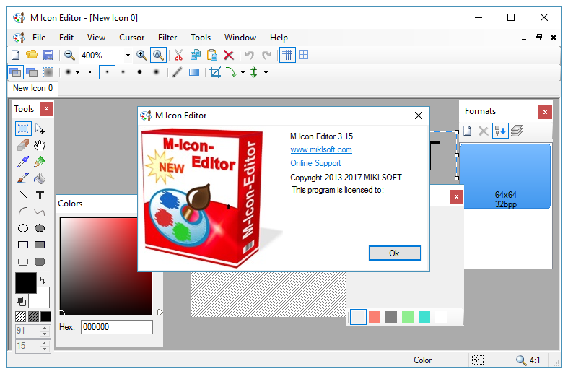568x392 pixels.
Task: Swap foreground and background colors
Action: [x=43, y=280]
